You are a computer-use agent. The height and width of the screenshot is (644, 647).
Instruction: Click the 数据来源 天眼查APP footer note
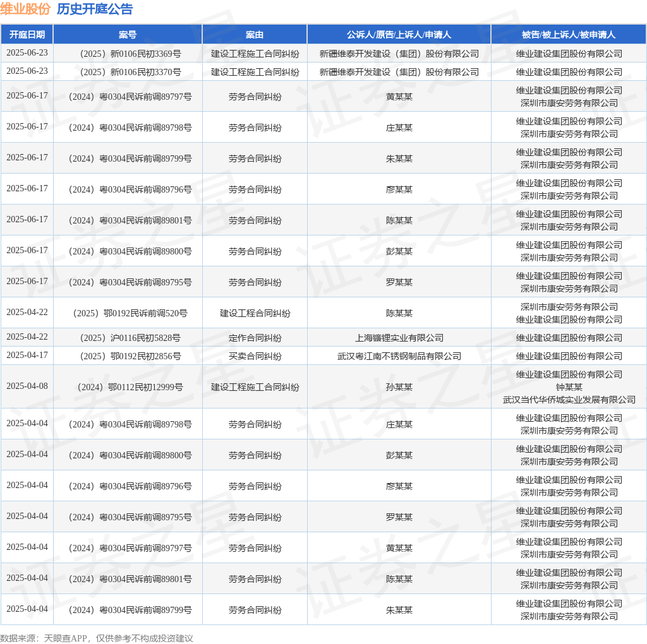tap(97, 638)
